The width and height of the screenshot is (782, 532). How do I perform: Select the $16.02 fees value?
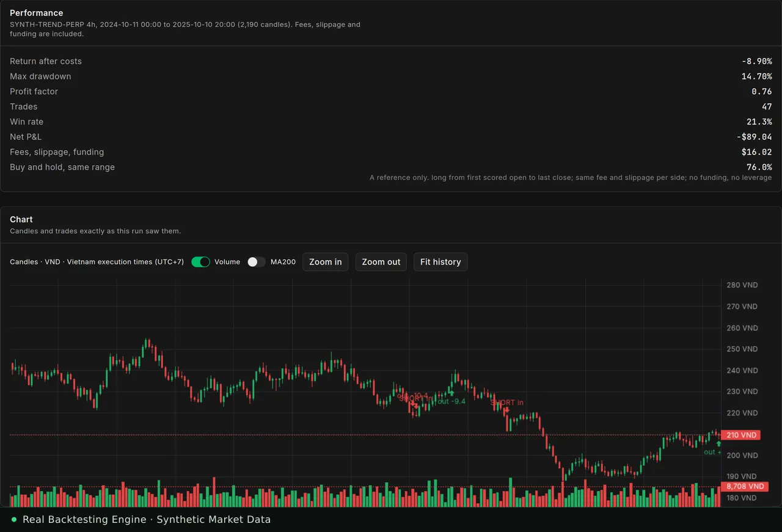(757, 152)
